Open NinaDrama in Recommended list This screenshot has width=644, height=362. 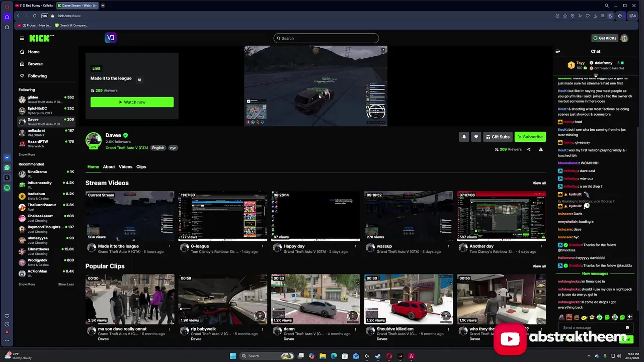(46, 173)
